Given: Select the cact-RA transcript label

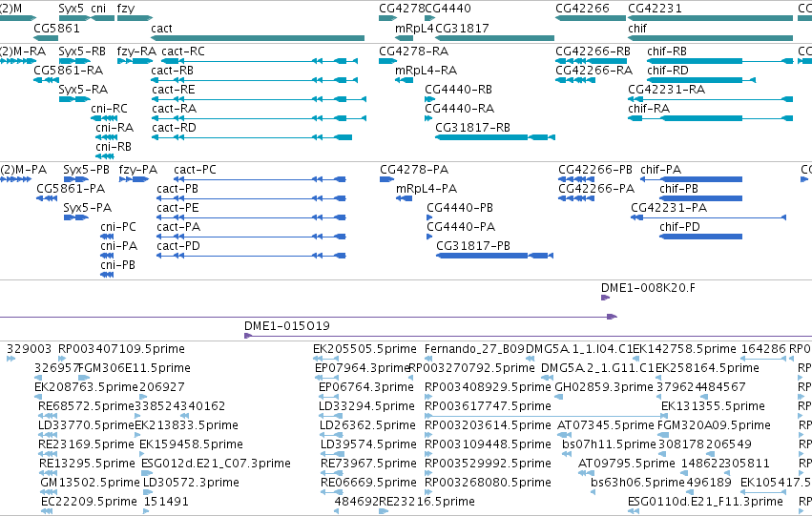Looking at the screenshot, I should tap(175, 109).
